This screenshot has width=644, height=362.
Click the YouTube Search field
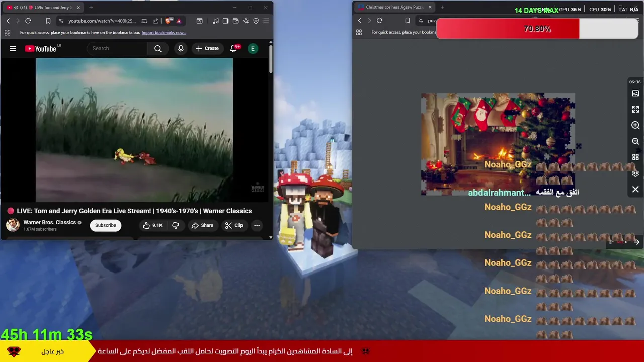point(118,48)
